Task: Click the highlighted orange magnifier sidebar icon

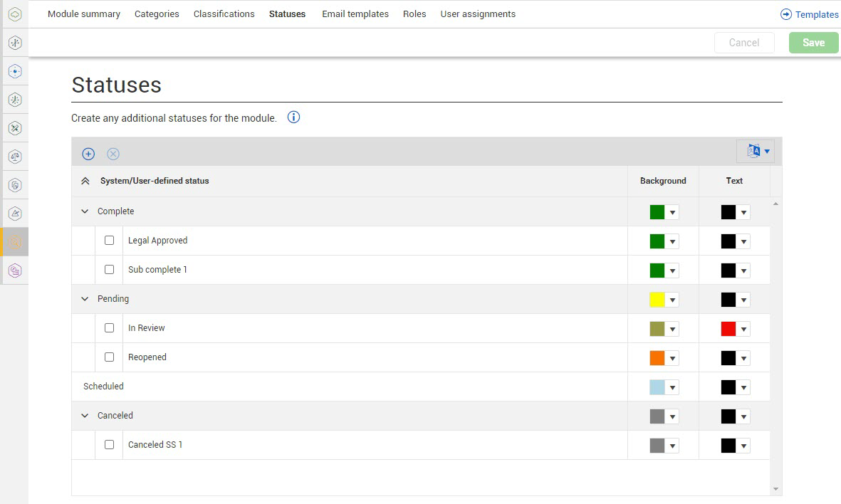Action: pos(15,242)
